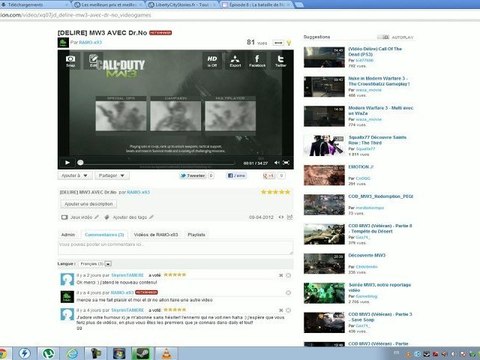The image size is (480, 360).
Task: Open the RAMO-x93 author link under the title
Action: pos(90,43)
